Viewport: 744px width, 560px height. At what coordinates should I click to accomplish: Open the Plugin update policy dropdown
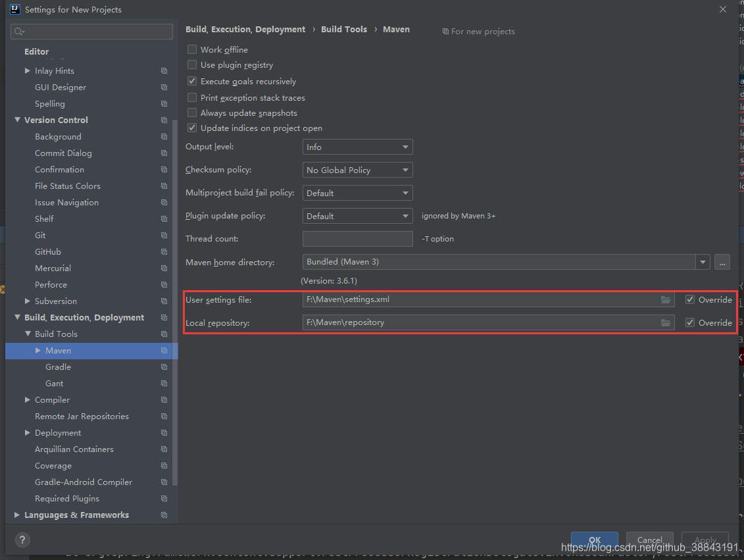point(357,216)
